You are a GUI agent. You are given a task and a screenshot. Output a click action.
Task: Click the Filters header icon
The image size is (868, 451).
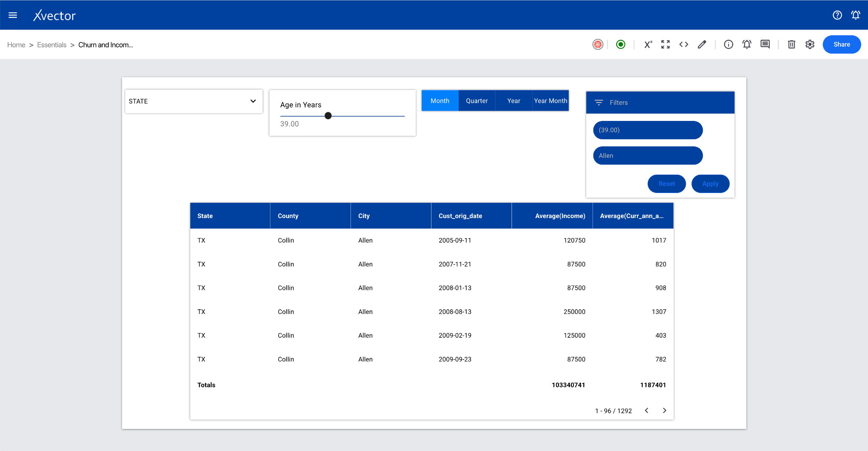pos(599,103)
